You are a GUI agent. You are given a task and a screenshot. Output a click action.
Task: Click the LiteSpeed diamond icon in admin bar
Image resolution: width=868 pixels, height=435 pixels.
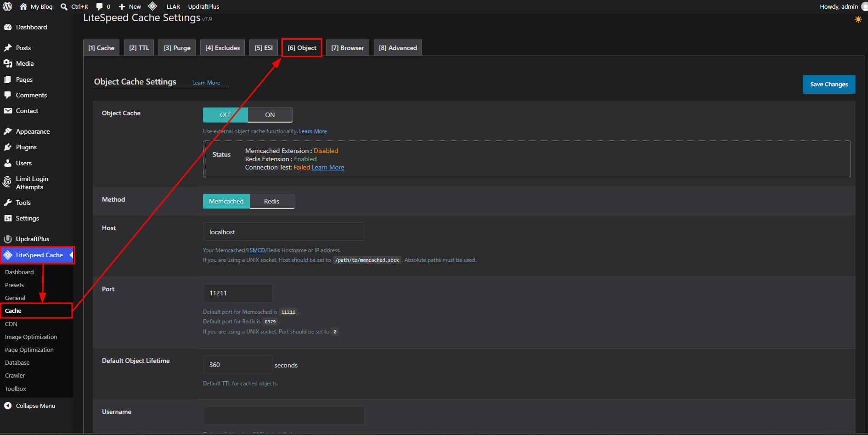(x=152, y=6)
